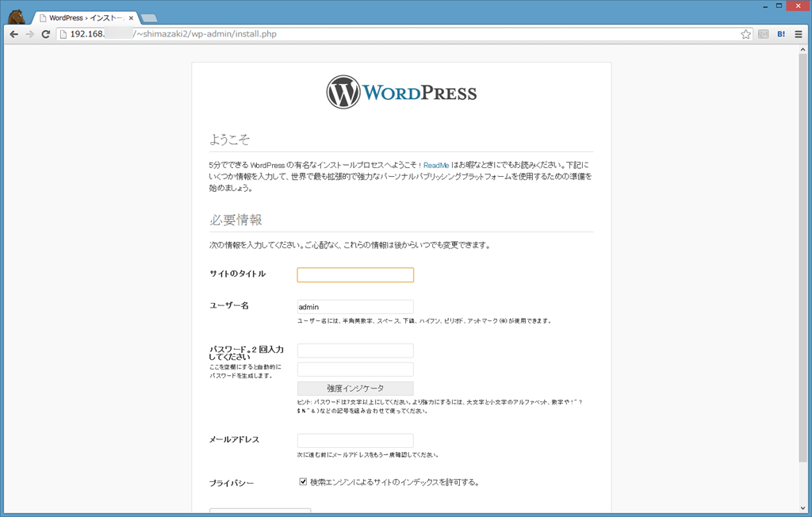Click the メールアドレス label
Image resolution: width=812 pixels, height=517 pixels.
click(234, 439)
